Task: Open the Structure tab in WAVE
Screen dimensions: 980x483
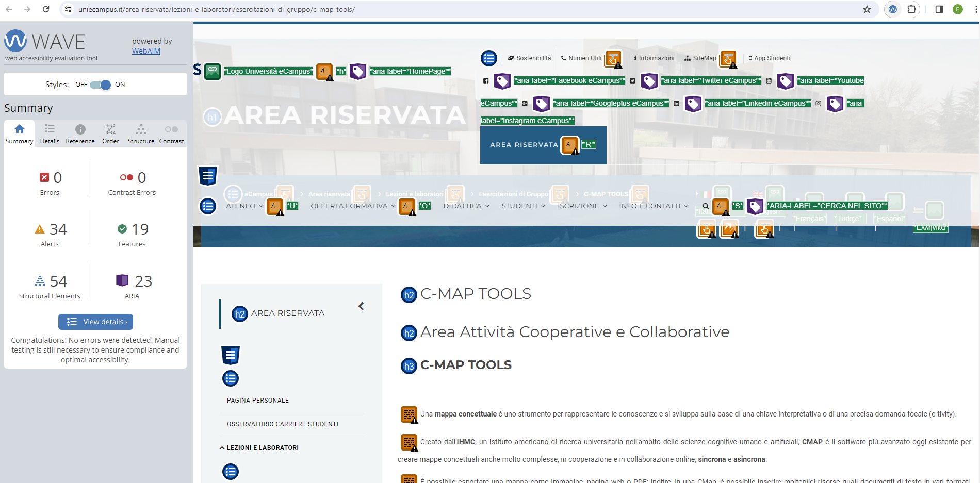Action: [141, 134]
